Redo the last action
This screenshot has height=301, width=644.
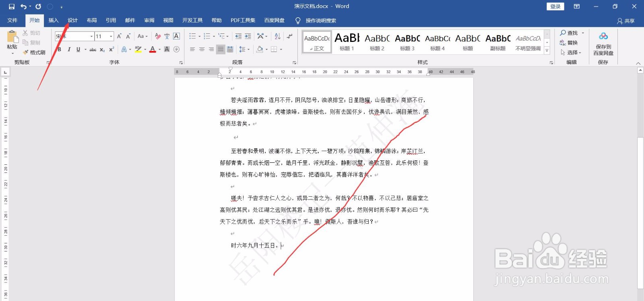[38, 6]
